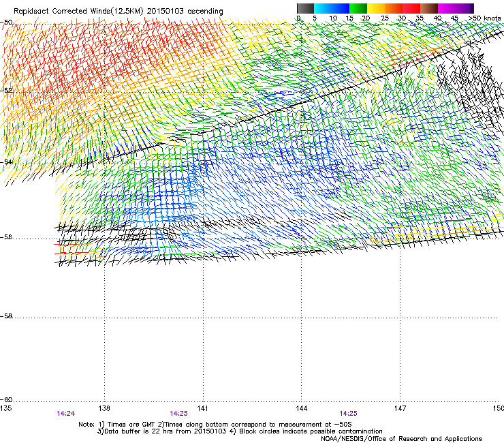Click the 'Rapidscat Corrected Winds(12.5KM)' title text
The image size is (504, 443).
78,12
